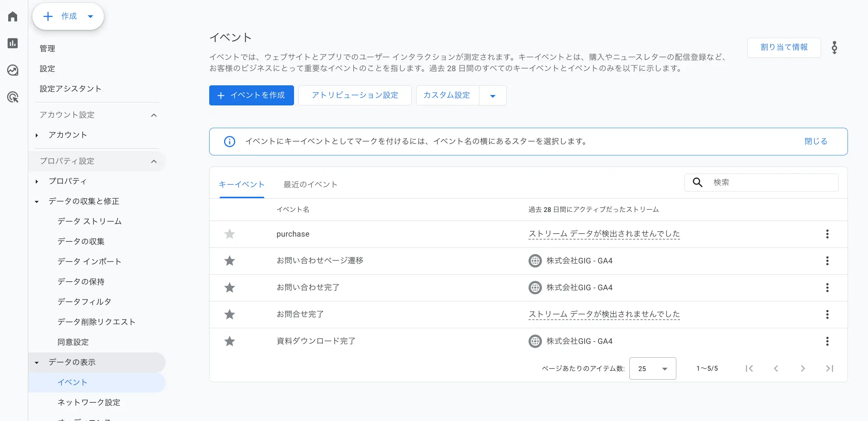Open the more menu for お問い合わせ完了 row
The width and height of the screenshot is (868, 421).
(827, 288)
